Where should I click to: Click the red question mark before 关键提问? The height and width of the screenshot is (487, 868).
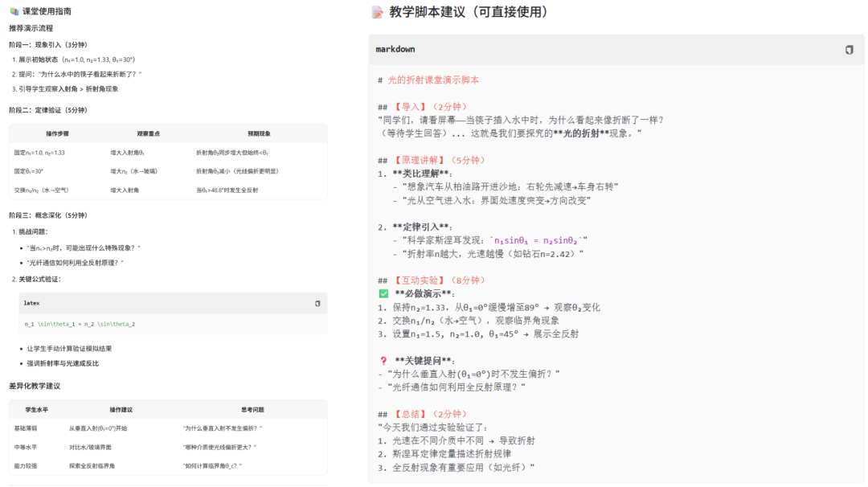[x=383, y=360]
